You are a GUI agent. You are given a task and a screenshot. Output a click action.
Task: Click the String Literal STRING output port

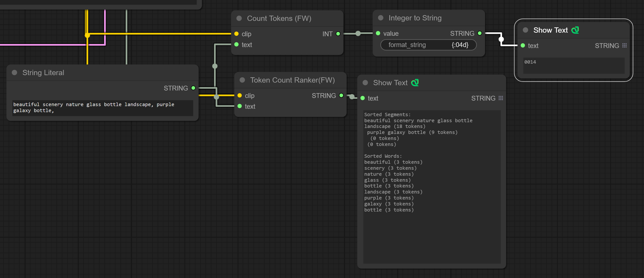click(193, 88)
